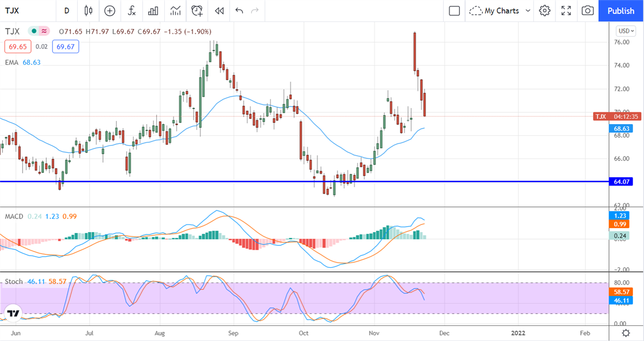Image resolution: width=644 pixels, height=341 pixels.
Task: Click the Feb label on the time axis
Action: pyautogui.click(x=585, y=333)
